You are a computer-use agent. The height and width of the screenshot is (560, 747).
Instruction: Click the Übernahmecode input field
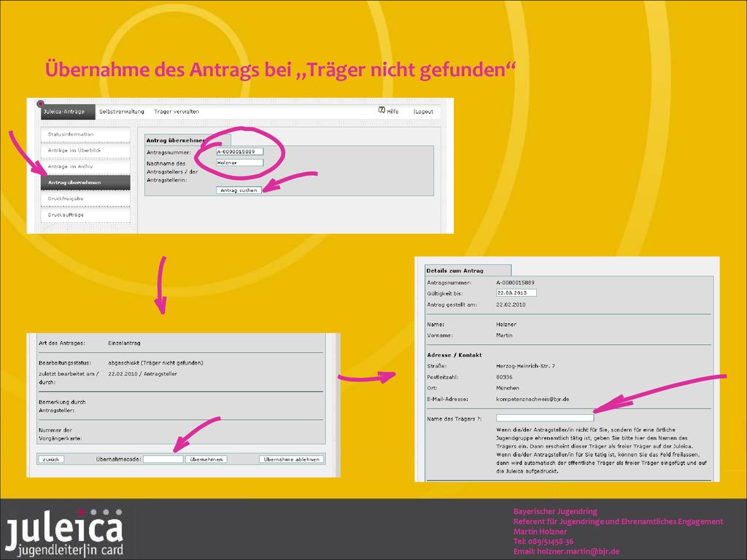tap(163, 459)
